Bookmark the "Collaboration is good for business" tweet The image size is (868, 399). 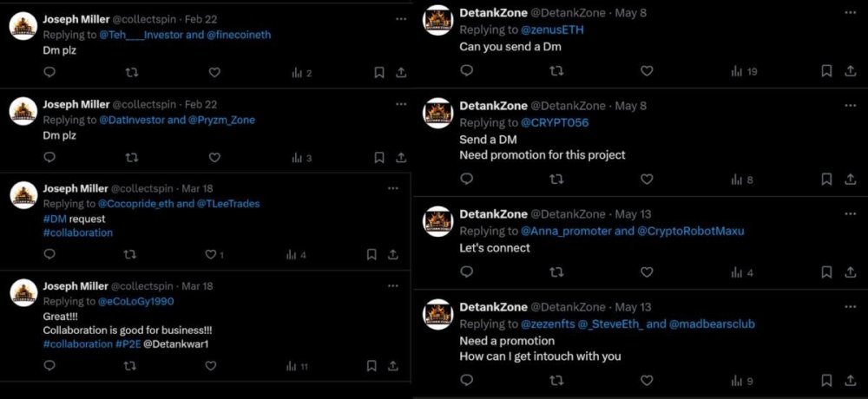[372, 367]
